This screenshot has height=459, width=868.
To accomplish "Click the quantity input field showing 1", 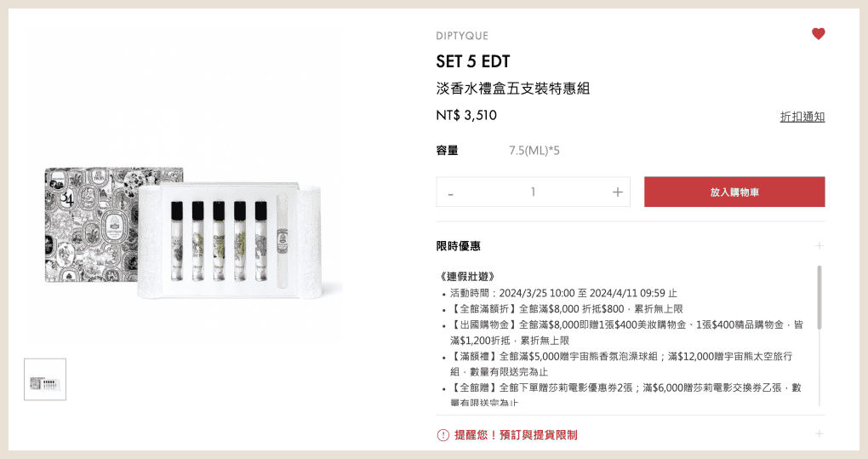I will 533,192.
